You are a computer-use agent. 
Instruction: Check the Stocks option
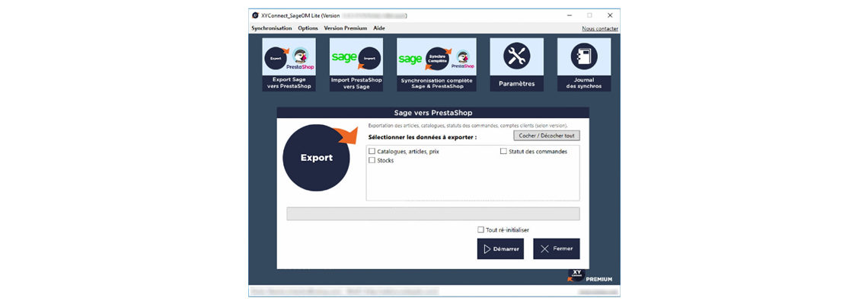coord(372,160)
